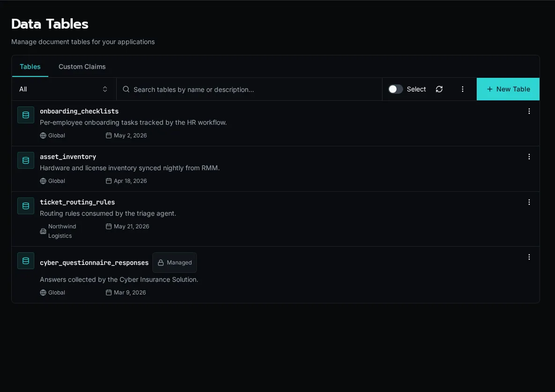
Task: Click the cyber_questionnaire_responses database icon
Action: click(26, 261)
